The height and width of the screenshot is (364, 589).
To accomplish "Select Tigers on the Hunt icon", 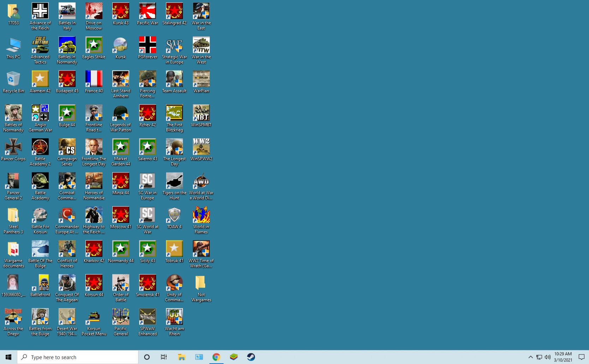I will click(174, 181).
